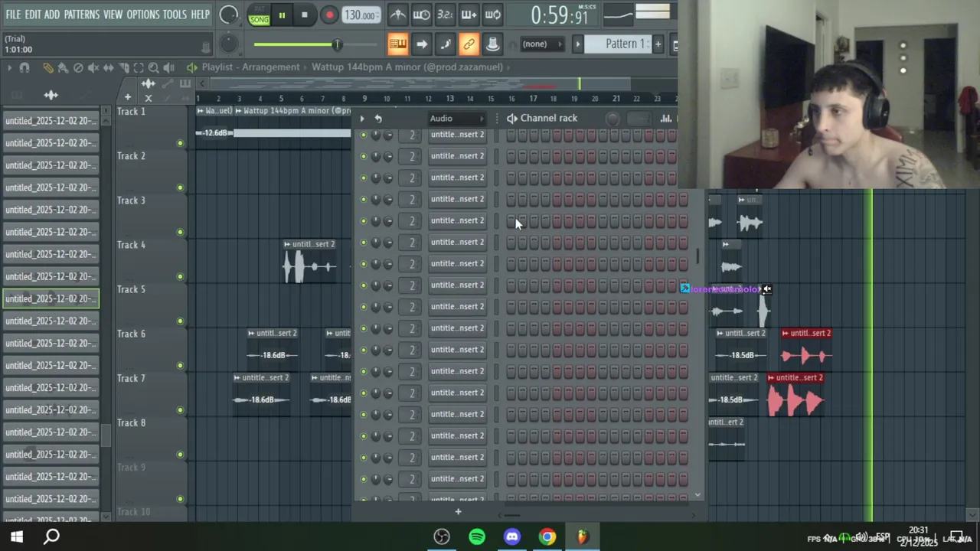Open the EDIT menu
This screenshot has height=551, width=980.
click(x=33, y=15)
